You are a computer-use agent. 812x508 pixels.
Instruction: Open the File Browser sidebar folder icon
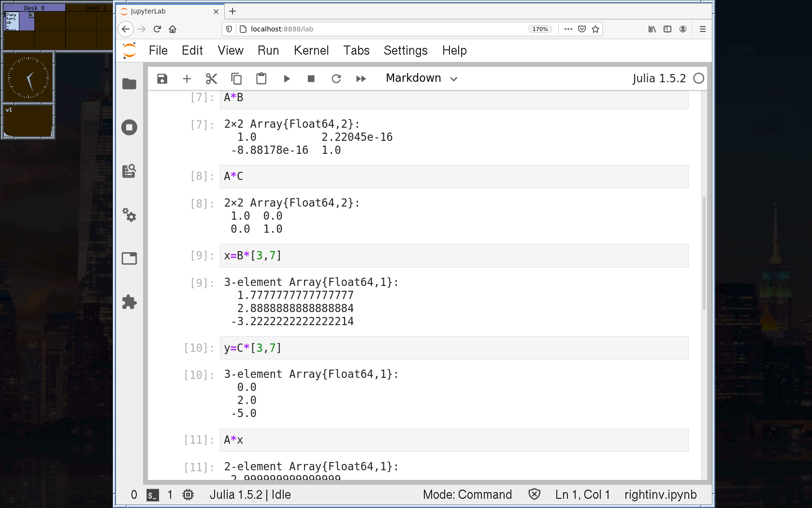[x=129, y=84]
